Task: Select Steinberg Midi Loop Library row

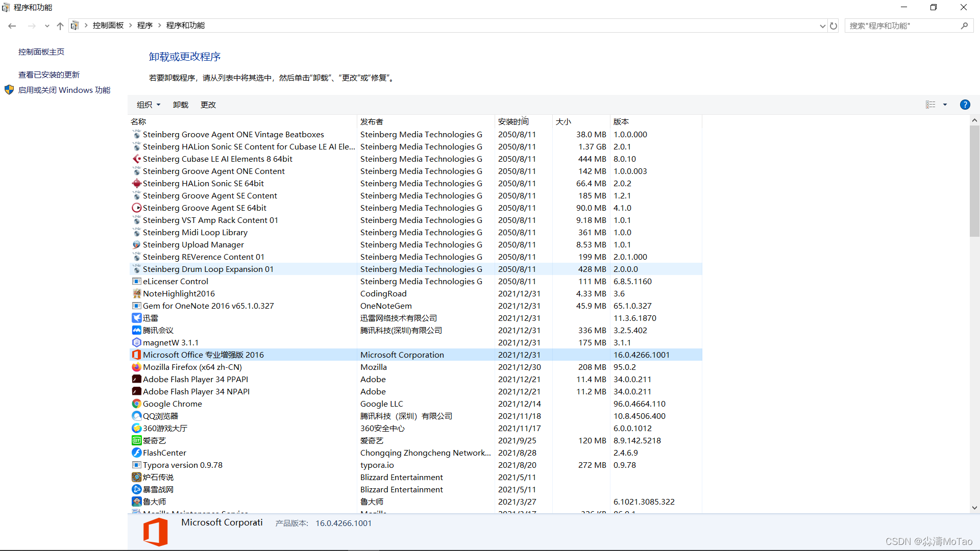Action: coord(416,232)
